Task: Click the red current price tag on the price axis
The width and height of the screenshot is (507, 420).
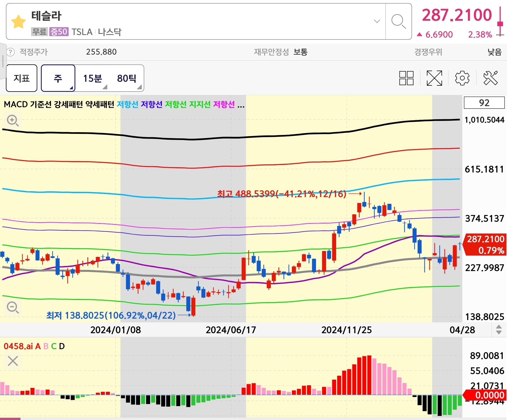Action: pos(485,244)
